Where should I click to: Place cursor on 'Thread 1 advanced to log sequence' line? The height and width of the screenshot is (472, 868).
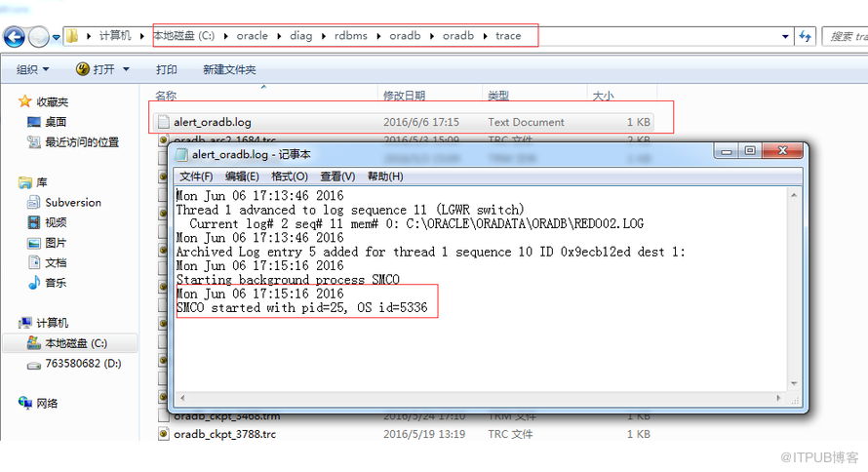click(x=350, y=211)
